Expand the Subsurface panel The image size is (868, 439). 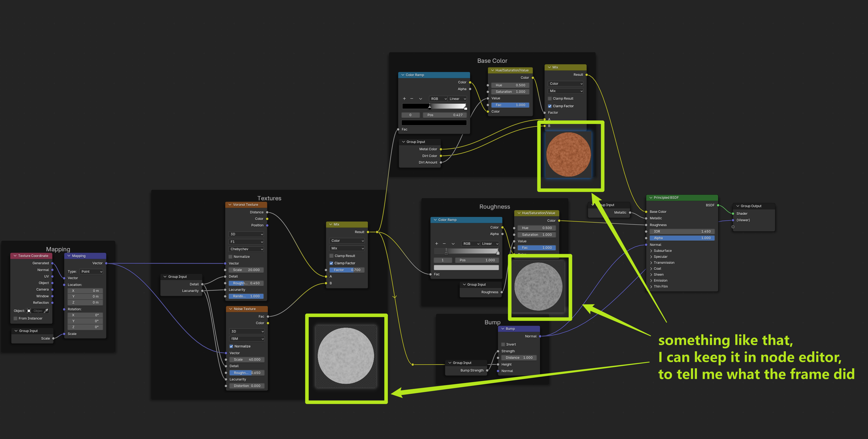coord(662,251)
